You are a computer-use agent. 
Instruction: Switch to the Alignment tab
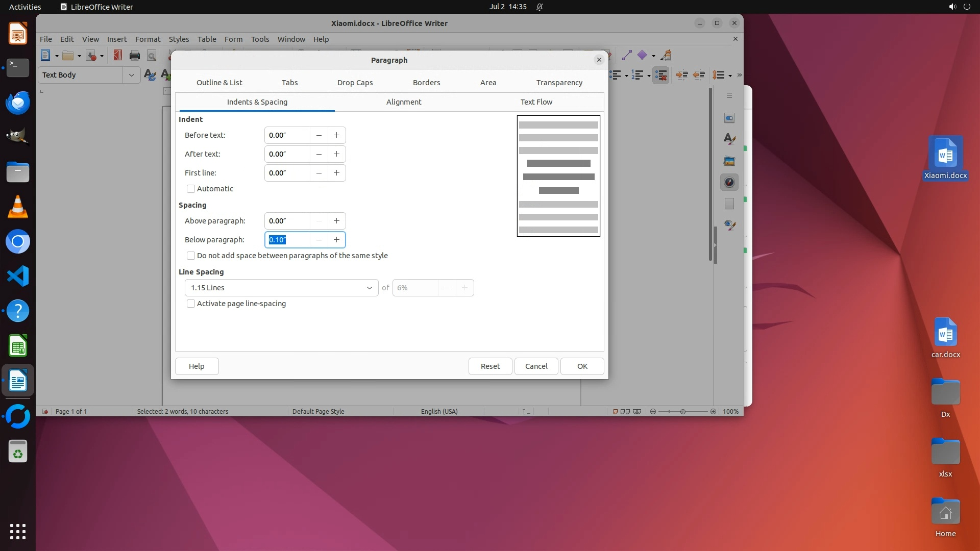click(403, 102)
